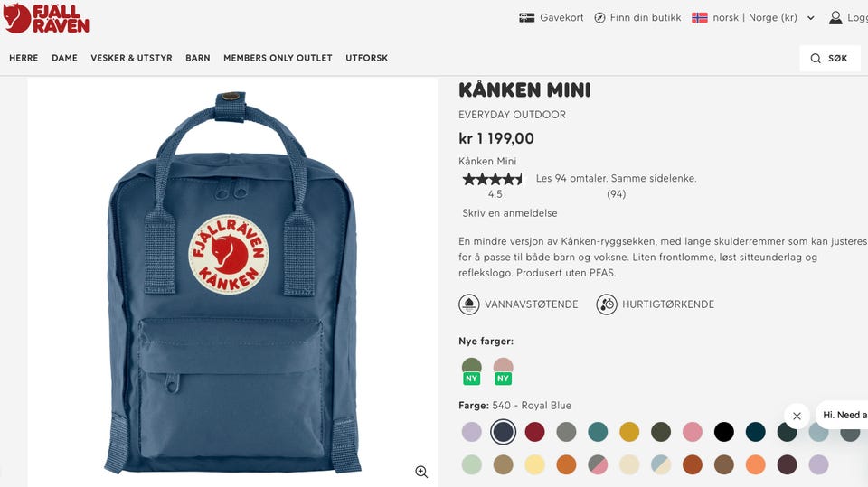Click the Norwegian flag icon

tap(700, 18)
